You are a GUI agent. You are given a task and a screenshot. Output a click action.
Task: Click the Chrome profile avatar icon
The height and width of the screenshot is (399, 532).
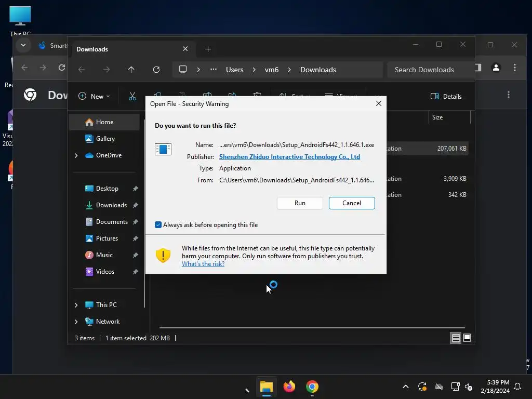[x=496, y=68]
